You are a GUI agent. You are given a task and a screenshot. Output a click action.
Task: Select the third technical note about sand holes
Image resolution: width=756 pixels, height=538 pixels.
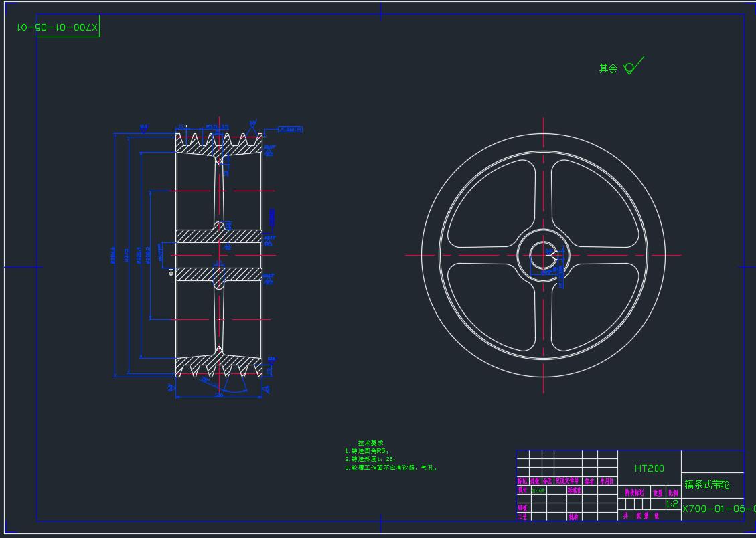pyautogui.click(x=390, y=468)
